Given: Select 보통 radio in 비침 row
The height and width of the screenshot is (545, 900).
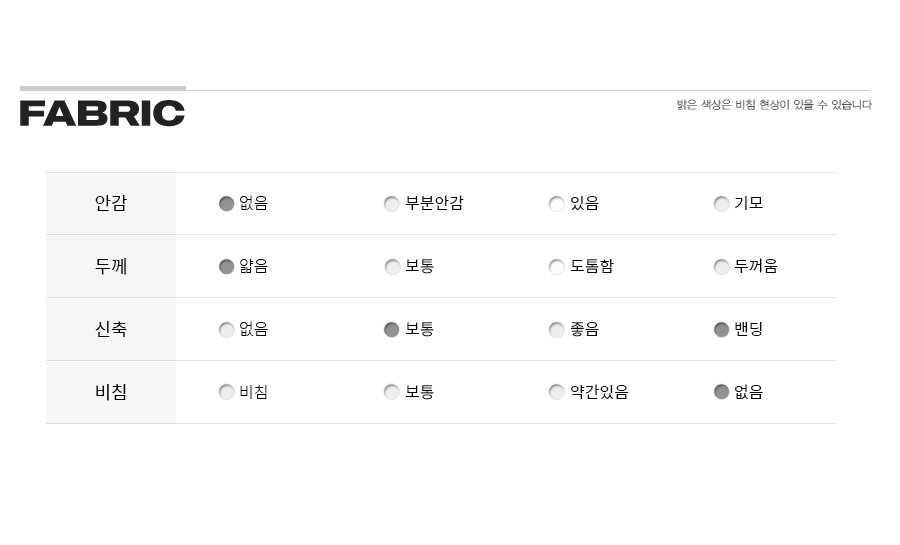Looking at the screenshot, I should click(x=391, y=392).
